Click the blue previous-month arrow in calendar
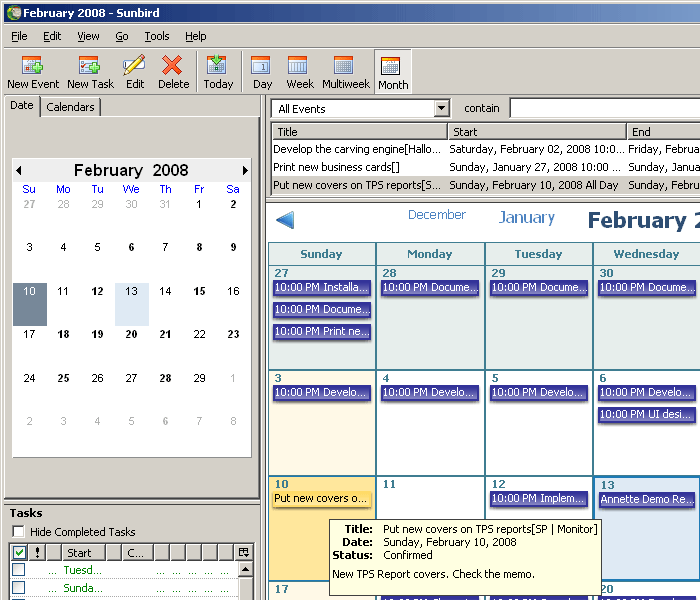The width and height of the screenshot is (700, 600). point(285,220)
